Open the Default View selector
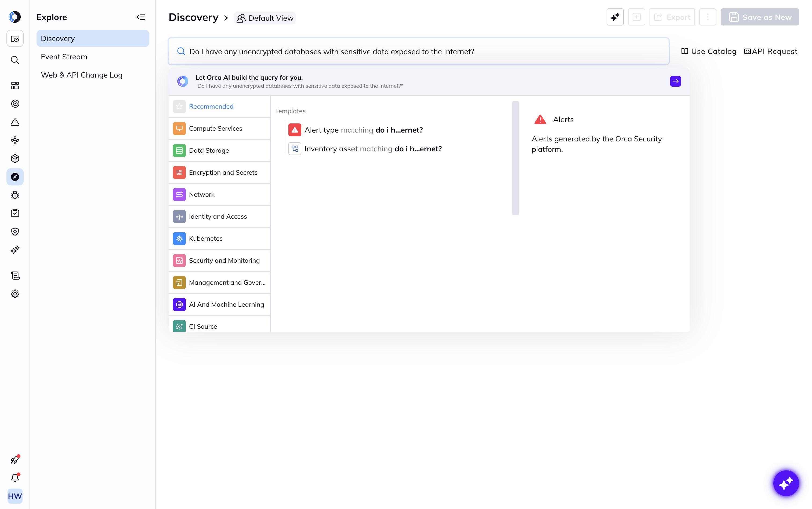Image resolution: width=812 pixels, height=509 pixels. click(265, 18)
